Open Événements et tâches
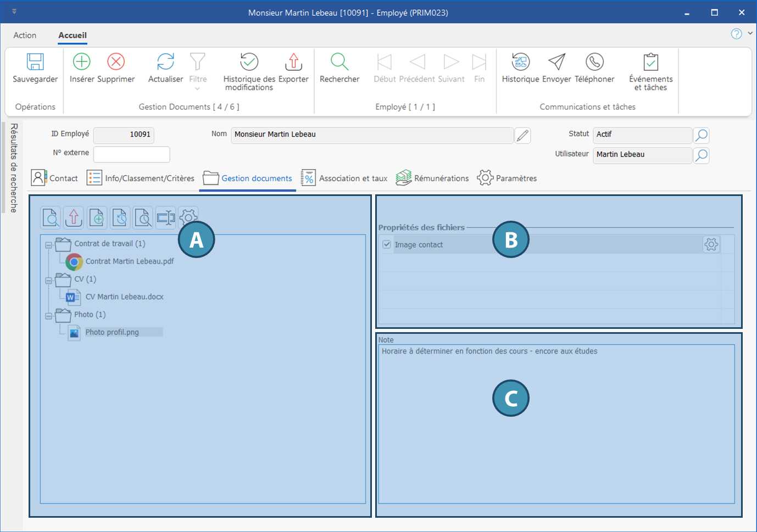Viewport: 757px width, 532px height. 650,62
